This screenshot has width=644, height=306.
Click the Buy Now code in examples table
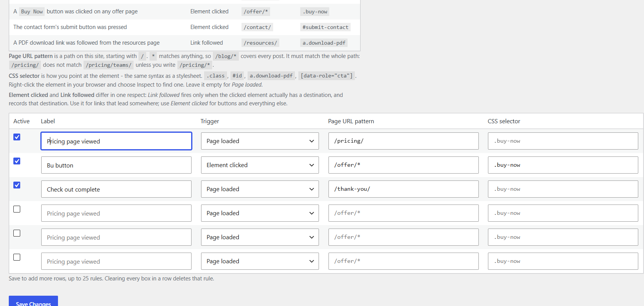point(32,11)
